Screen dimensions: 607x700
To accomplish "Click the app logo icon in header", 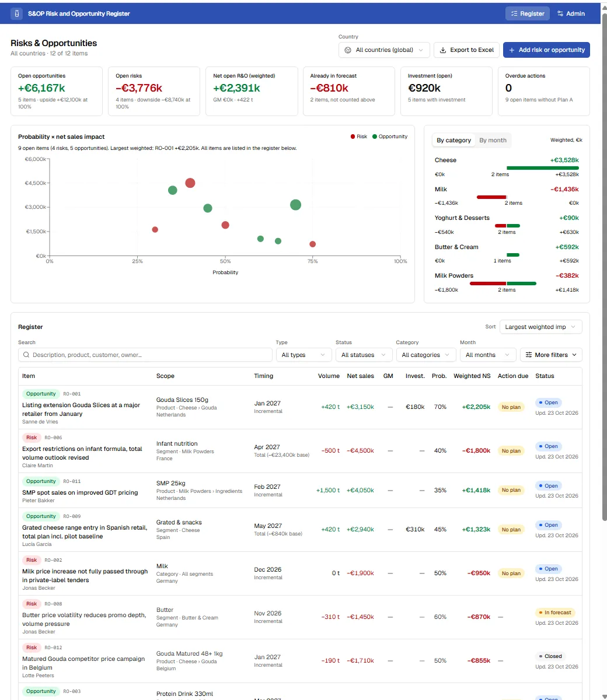I will coord(16,13).
